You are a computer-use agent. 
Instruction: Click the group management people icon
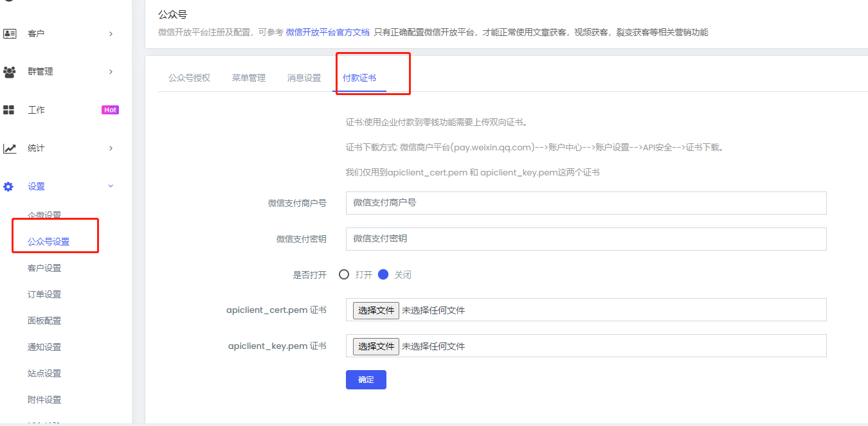click(x=10, y=72)
